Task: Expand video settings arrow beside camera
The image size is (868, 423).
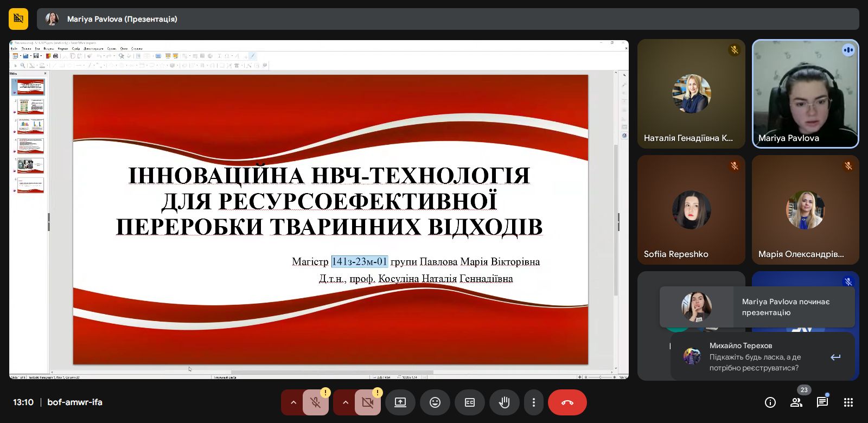Action: click(345, 402)
